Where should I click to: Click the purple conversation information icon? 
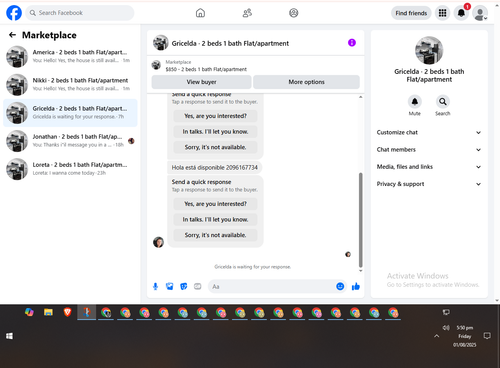click(x=352, y=43)
